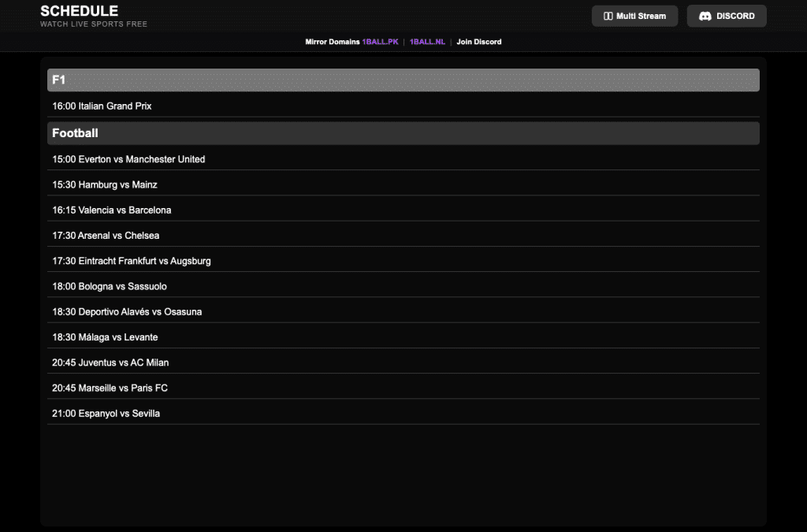
Task: Open 18:30 Málaga vs Levante
Action: (x=403, y=337)
